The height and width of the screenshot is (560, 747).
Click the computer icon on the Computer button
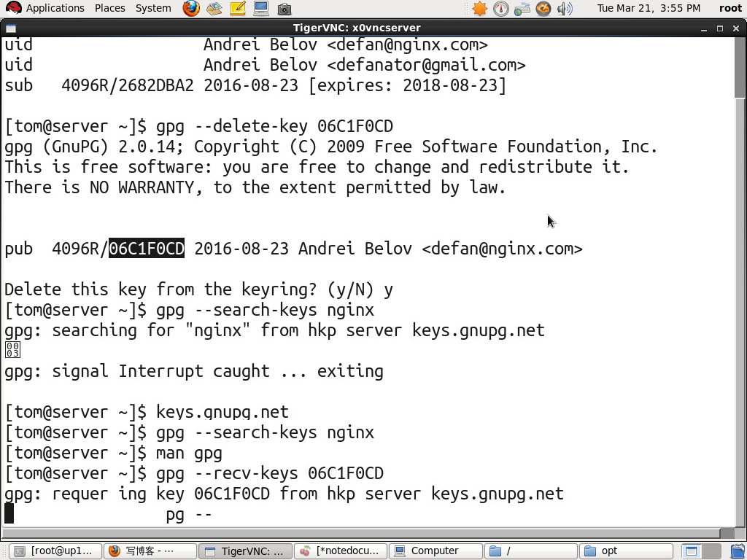[x=400, y=551]
